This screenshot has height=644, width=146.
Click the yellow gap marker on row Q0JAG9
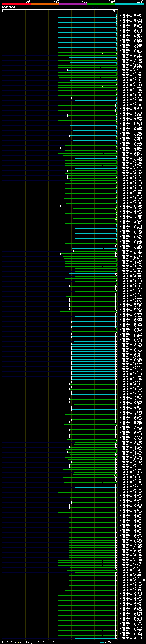pos(109,116)
